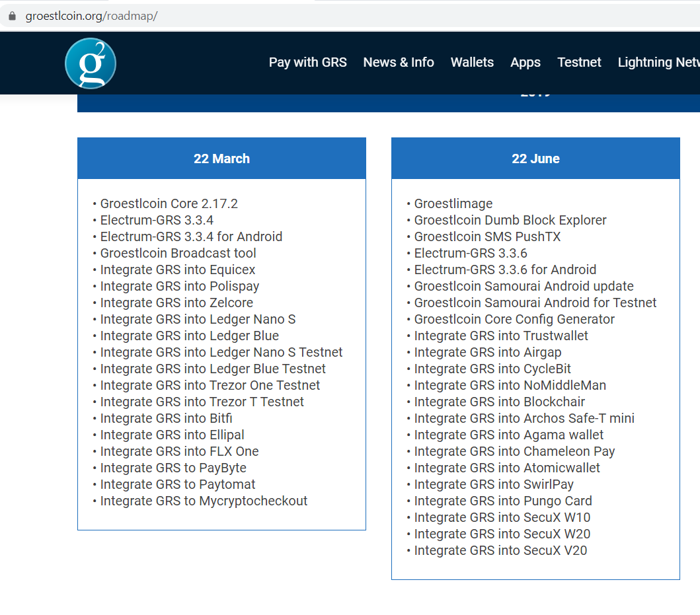Viewport: 700px width, 615px height.
Task: Click Integrate GRS into Ledger Blue Testnet
Action: (x=213, y=369)
